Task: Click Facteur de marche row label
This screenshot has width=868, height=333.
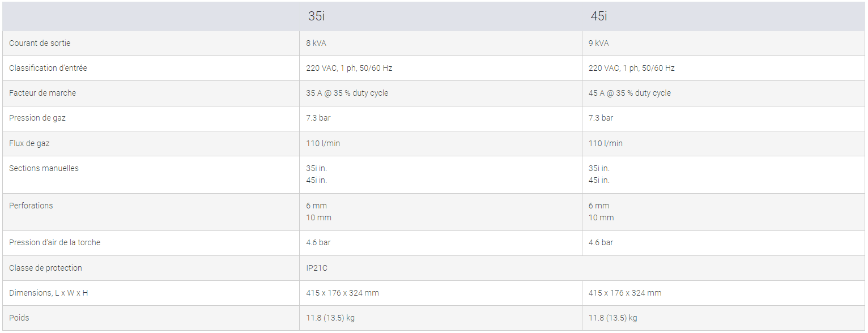Action: tap(42, 93)
